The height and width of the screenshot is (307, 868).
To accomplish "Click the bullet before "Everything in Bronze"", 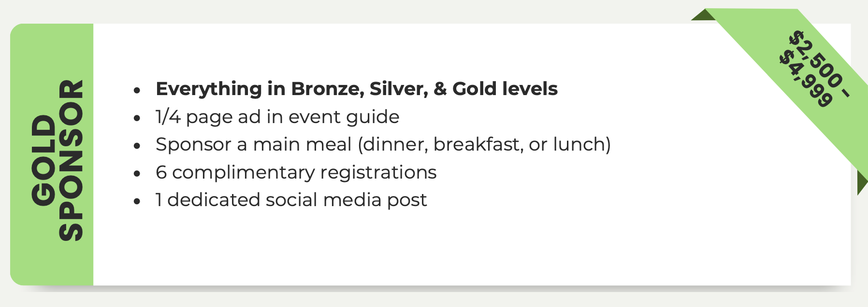I will click(138, 90).
